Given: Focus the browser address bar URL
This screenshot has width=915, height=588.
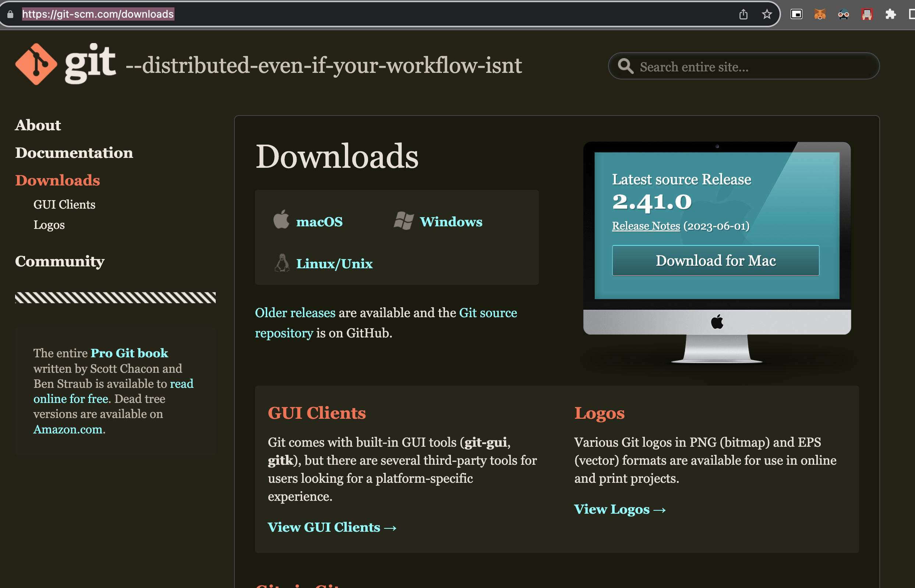Looking at the screenshot, I should click(x=98, y=14).
